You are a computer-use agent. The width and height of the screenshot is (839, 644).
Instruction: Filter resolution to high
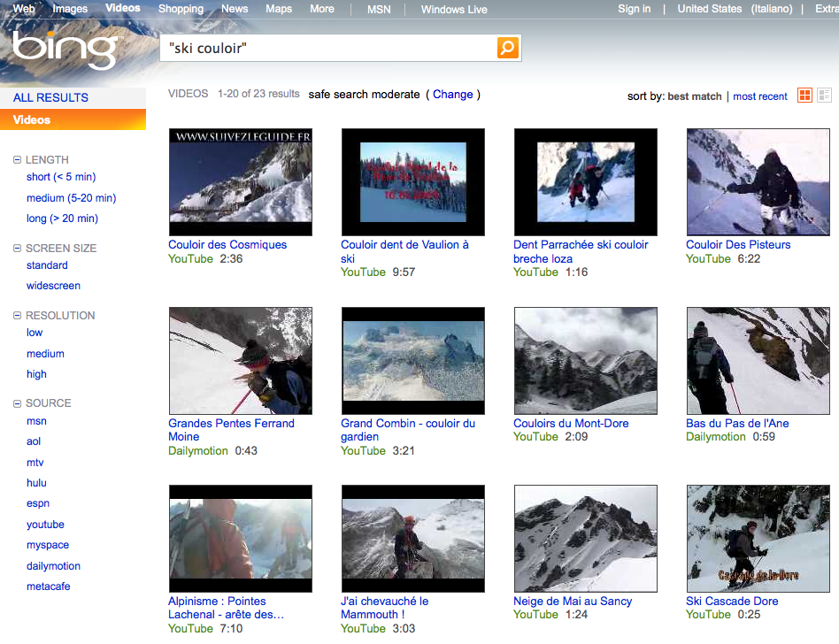[36, 374]
